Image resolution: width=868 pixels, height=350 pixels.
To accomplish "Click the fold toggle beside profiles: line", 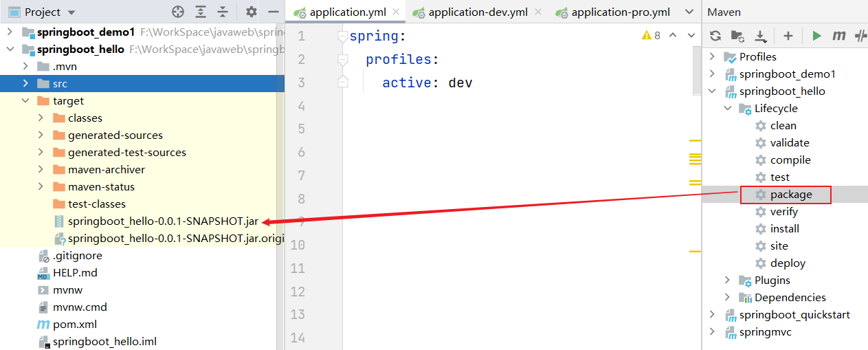I will pos(343,60).
